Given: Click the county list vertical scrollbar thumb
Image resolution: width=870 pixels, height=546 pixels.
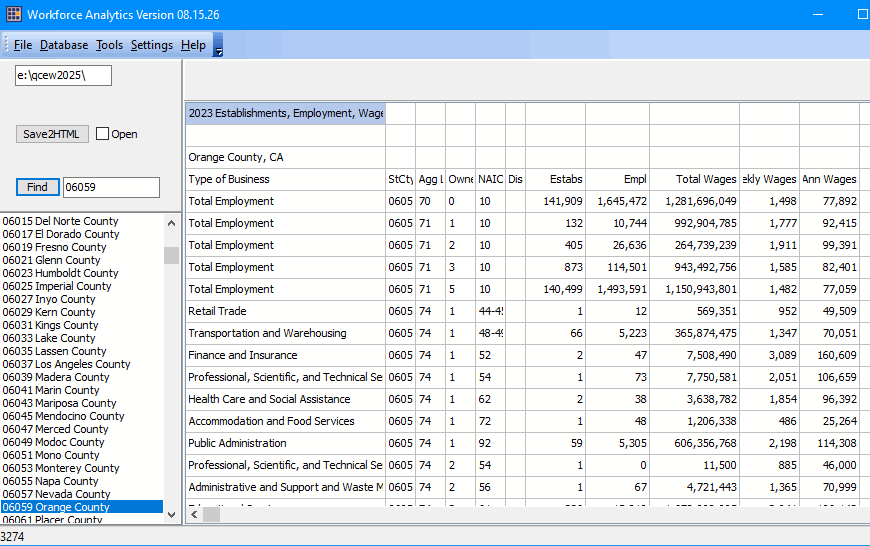Looking at the screenshot, I should point(171,255).
